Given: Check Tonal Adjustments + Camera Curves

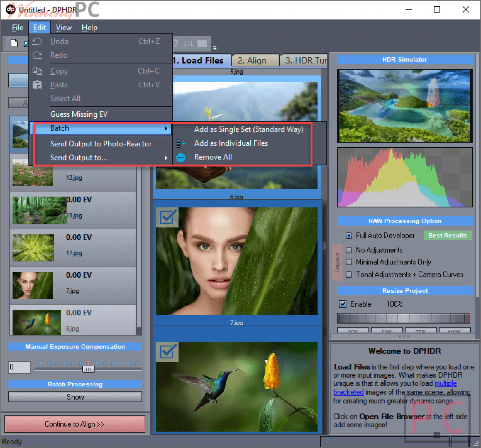Looking at the screenshot, I should (349, 274).
